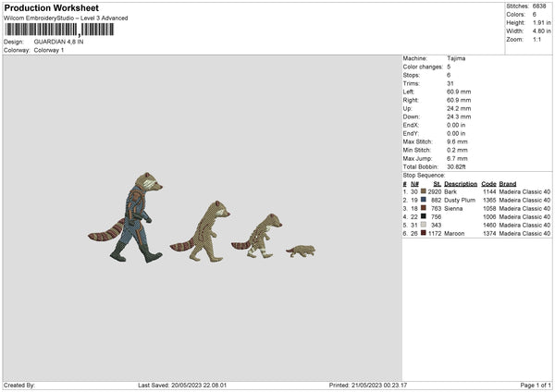Click the tiny crawling raccoon figure

coord(301,251)
